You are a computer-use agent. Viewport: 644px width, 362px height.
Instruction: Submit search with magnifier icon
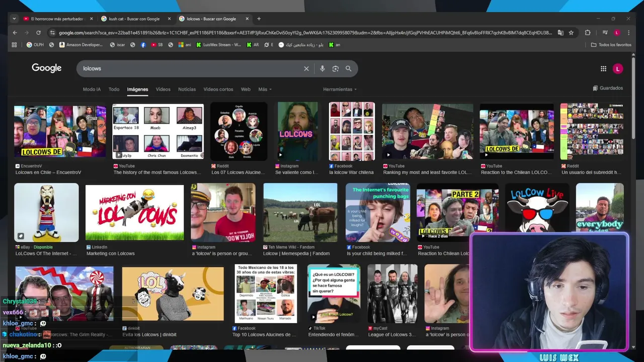348,68
